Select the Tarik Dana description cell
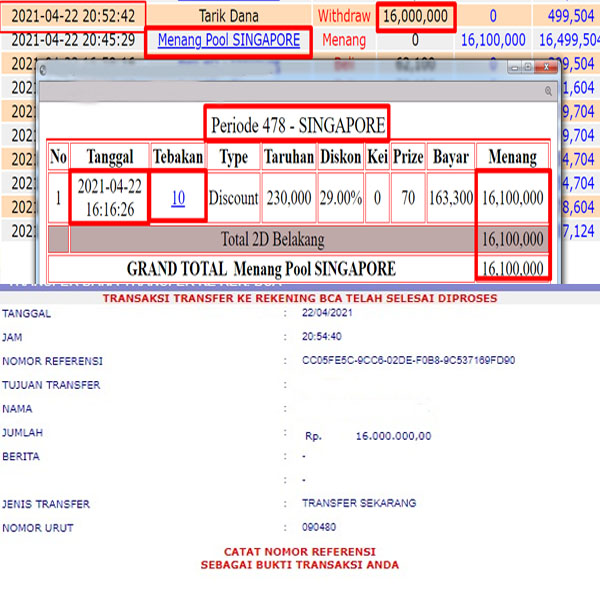 [228, 16]
